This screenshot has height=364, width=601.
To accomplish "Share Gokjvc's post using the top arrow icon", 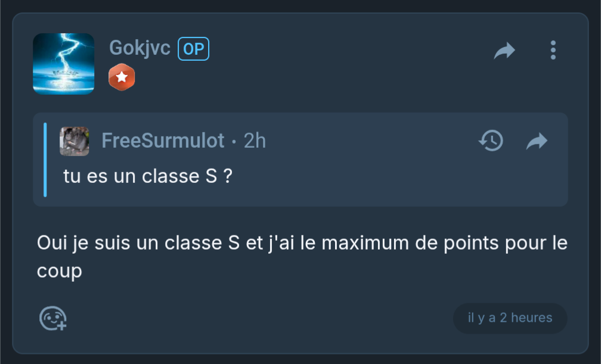I will 504,50.
